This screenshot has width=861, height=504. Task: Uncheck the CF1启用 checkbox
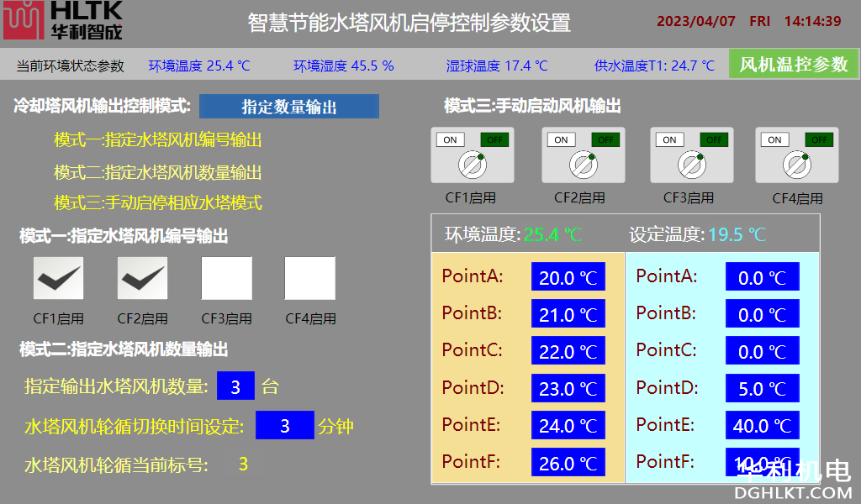(58, 278)
